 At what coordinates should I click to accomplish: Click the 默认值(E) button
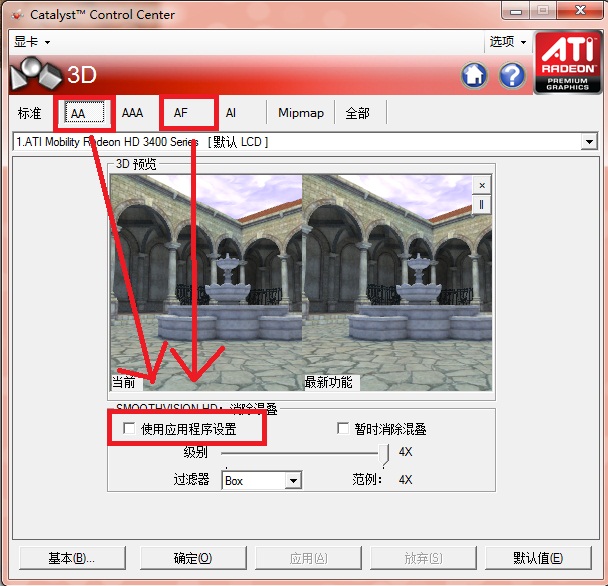point(538,558)
